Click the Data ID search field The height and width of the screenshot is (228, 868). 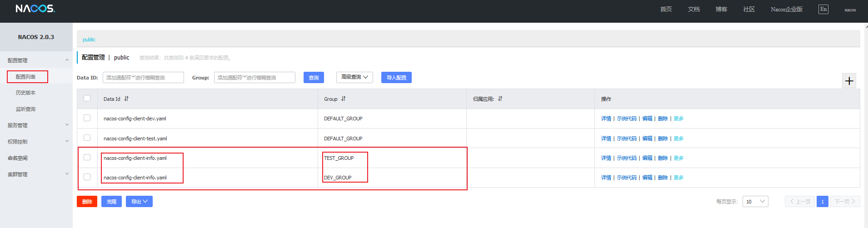(x=143, y=78)
